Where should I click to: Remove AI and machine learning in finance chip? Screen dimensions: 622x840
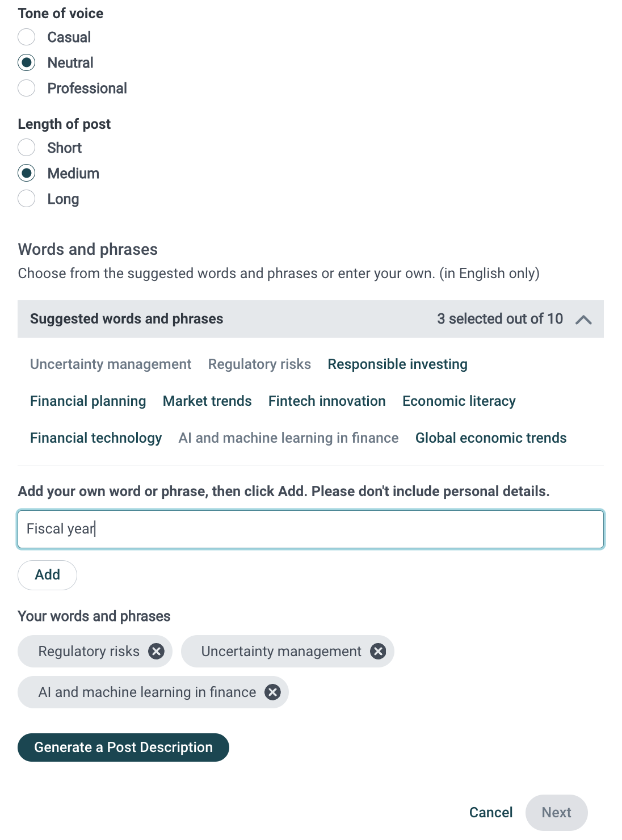[273, 692]
